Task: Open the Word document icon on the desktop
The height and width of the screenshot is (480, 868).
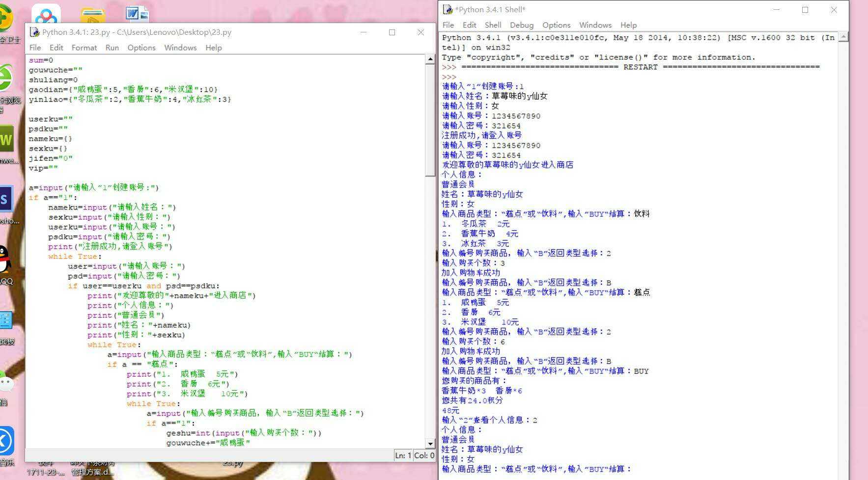Action: tap(137, 14)
